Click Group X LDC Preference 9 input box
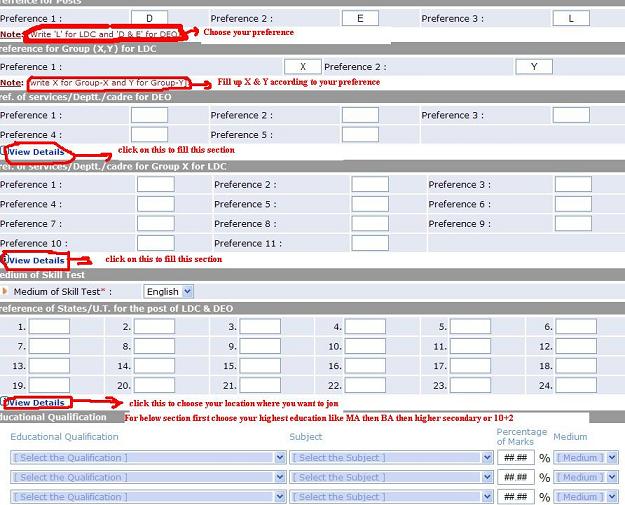Screen dimensions: 625x505 pyautogui.click(x=573, y=224)
